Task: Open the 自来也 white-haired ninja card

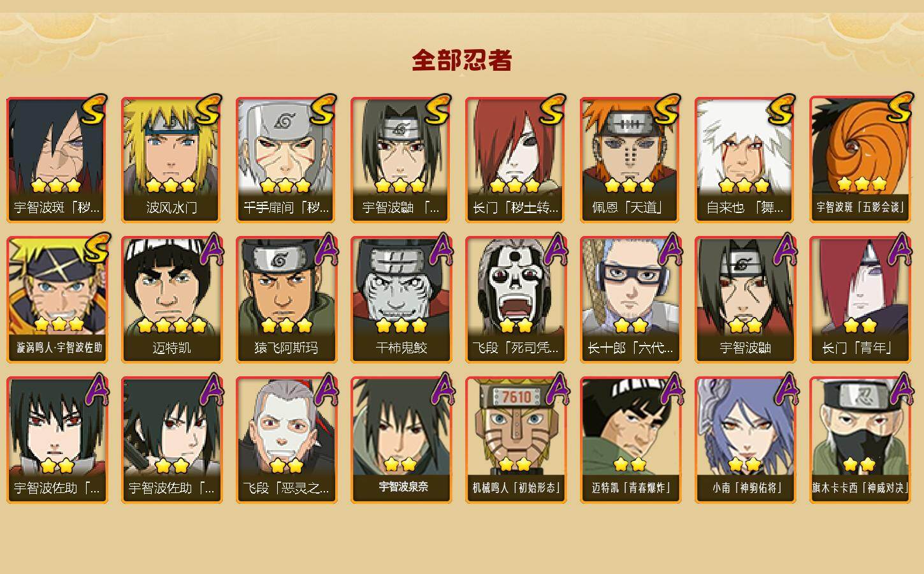Action: click(x=745, y=159)
